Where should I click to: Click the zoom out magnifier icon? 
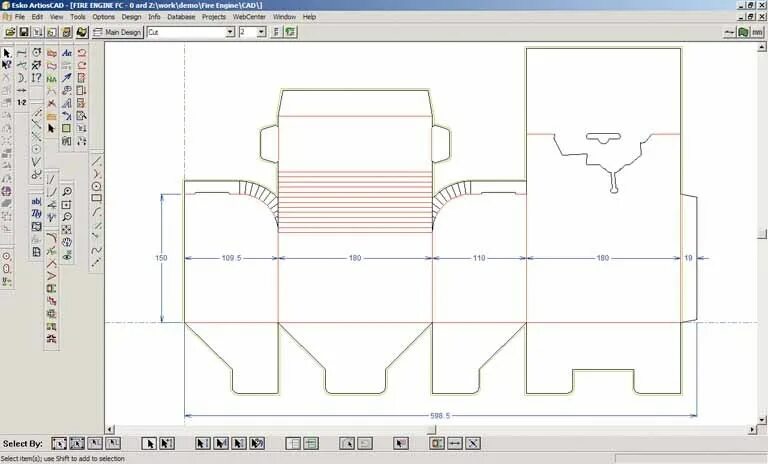(x=67, y=217)
